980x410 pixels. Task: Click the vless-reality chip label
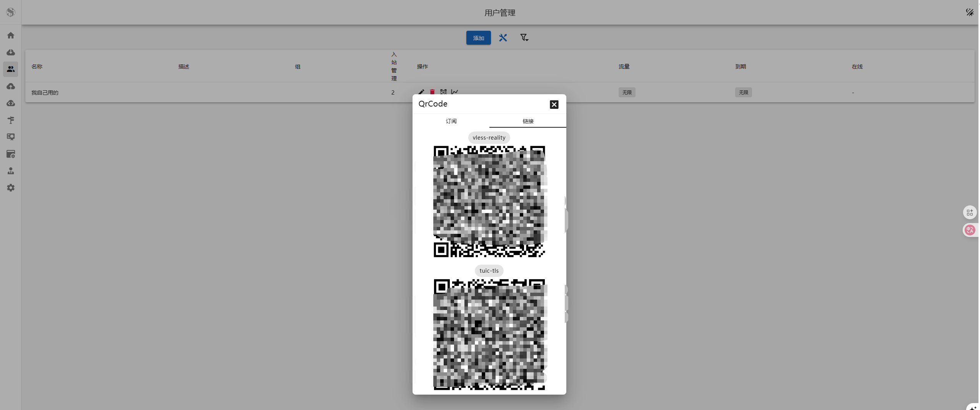(x=489, y=138)
